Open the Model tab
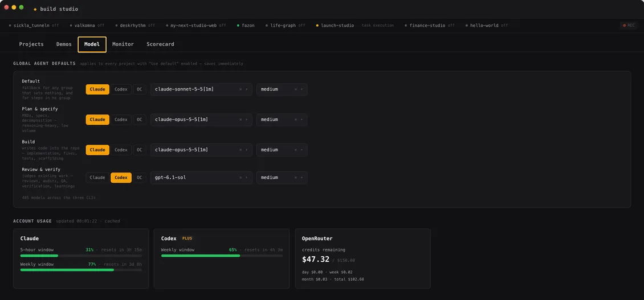Viewport: 644px width, 300px height. pos(92,44)
